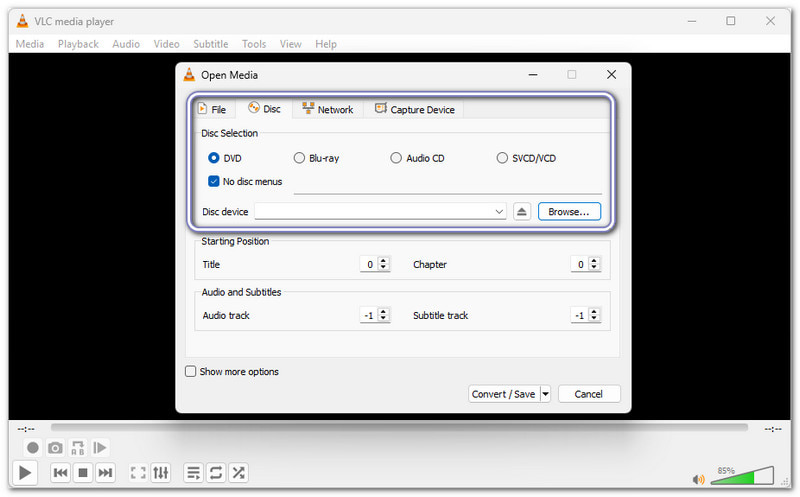Toggle the playlist icon
Screen dimensions: 800x497
pyautogui.click(x=193, y=473)
